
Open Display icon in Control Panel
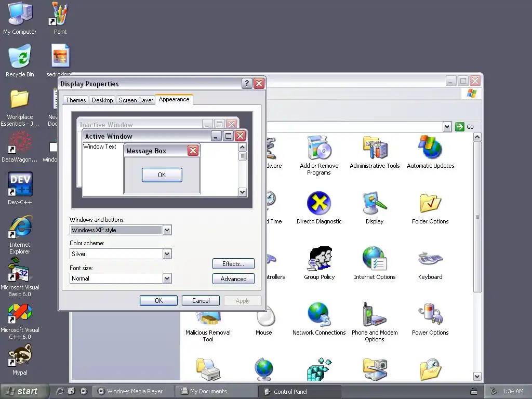pyautogui.click(x=375, y=208)
